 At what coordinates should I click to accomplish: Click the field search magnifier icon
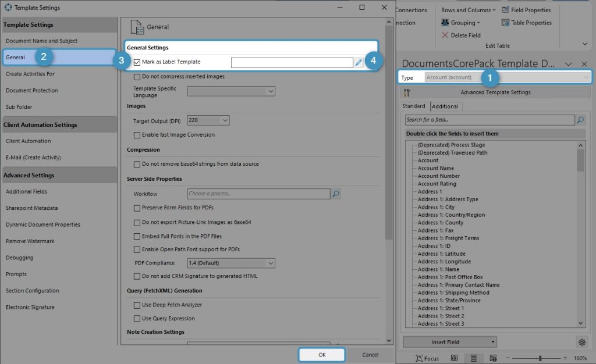[x=580, y=120]
